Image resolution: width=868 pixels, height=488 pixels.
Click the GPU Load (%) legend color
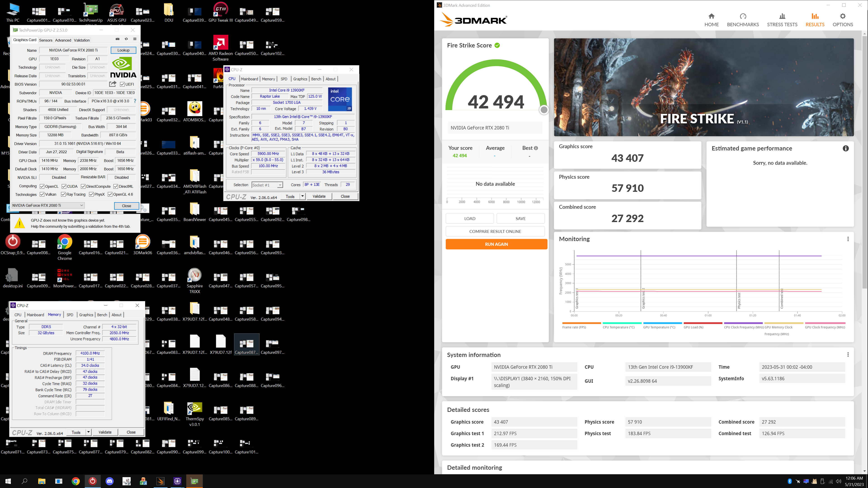click(703, 323)
